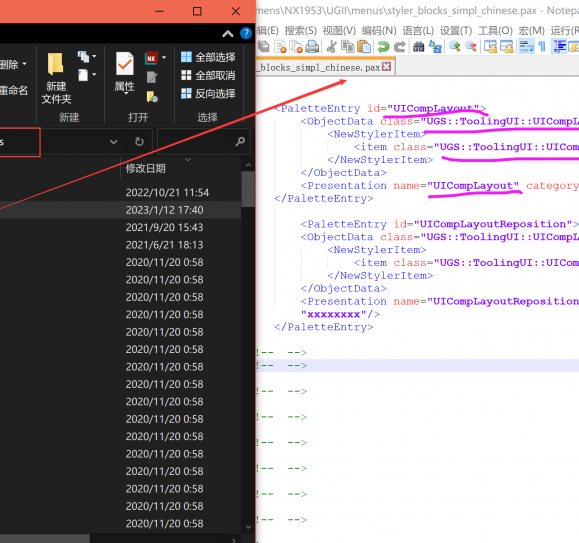Click the file list scroll down arrow

coord(248,527)
